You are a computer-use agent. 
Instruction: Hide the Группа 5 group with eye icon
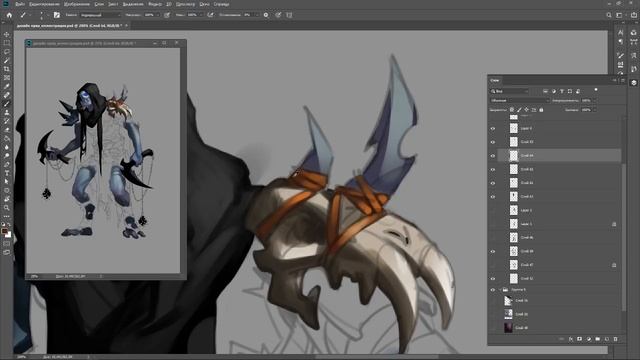point(493,290)
